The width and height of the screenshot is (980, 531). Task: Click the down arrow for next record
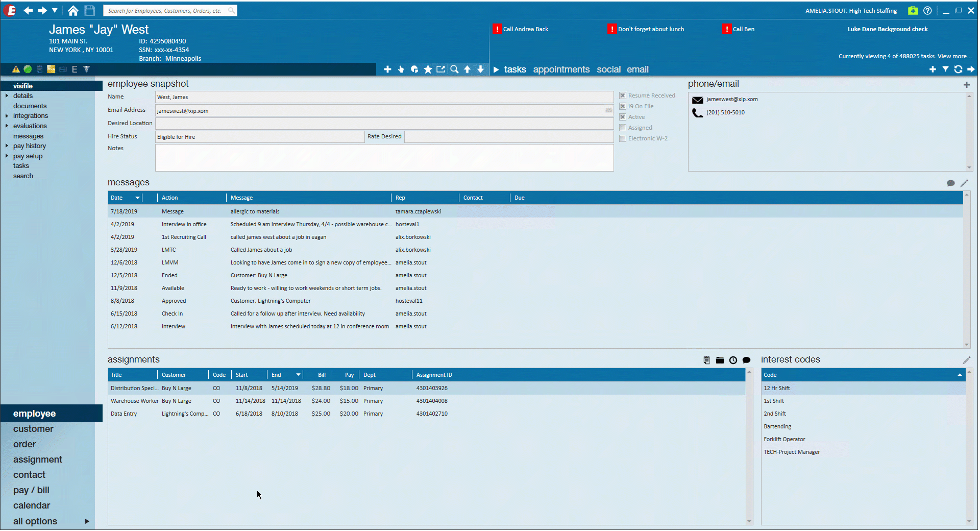point(480,69)
